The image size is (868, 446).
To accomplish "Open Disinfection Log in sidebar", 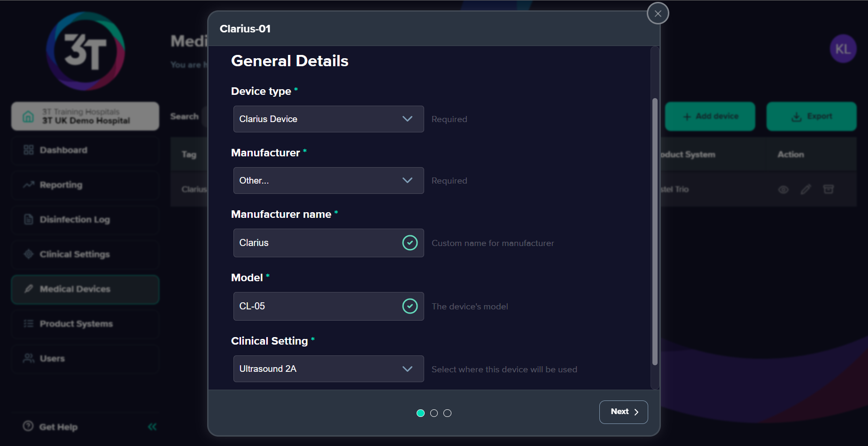I will point(85,220).
